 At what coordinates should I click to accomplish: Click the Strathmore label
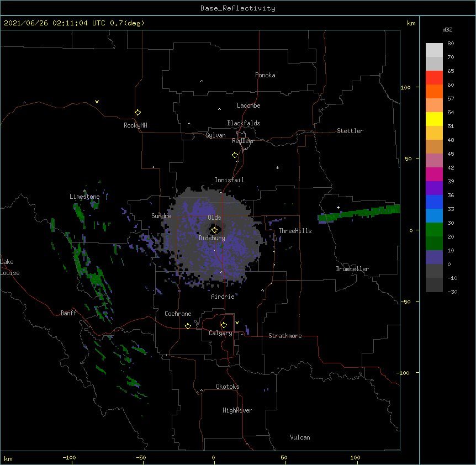pos(285,336)
